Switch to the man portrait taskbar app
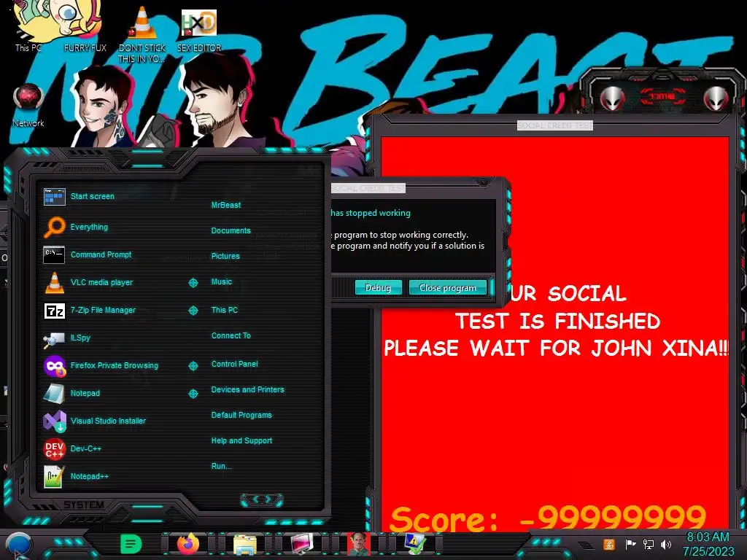Image resolution: width=747 pixels, height=560 pixels. [359, 544]
